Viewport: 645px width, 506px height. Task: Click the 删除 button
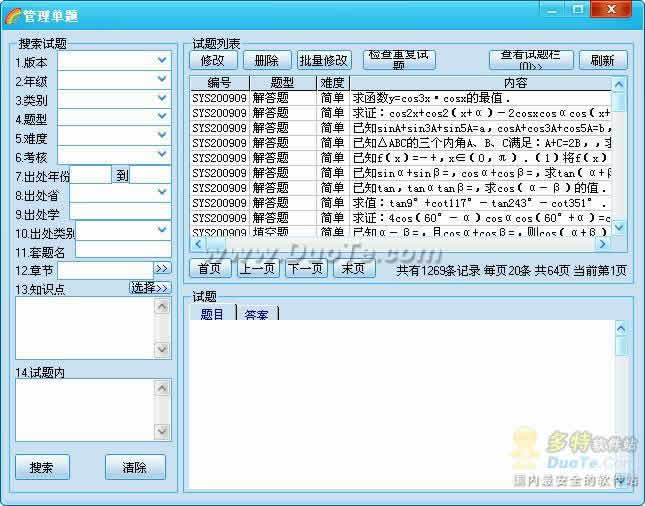(x=266, y=60)
